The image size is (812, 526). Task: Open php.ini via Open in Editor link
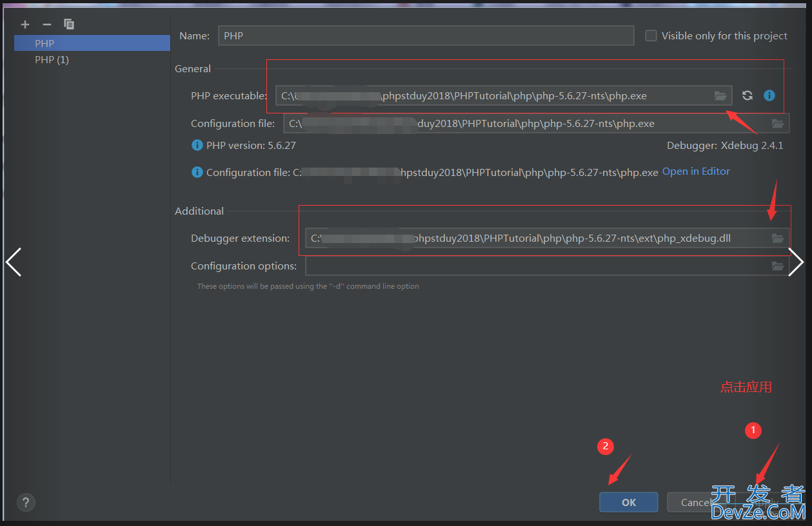click(696, 171)
